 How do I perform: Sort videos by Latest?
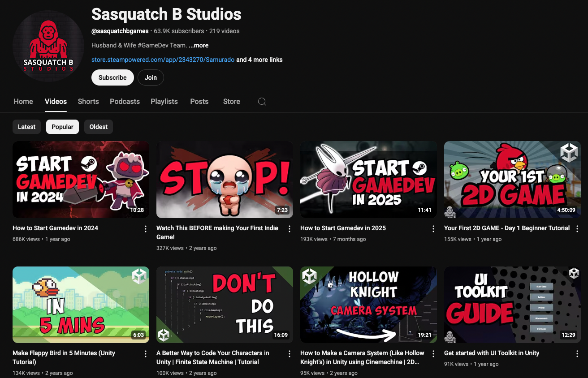point(27,127)
